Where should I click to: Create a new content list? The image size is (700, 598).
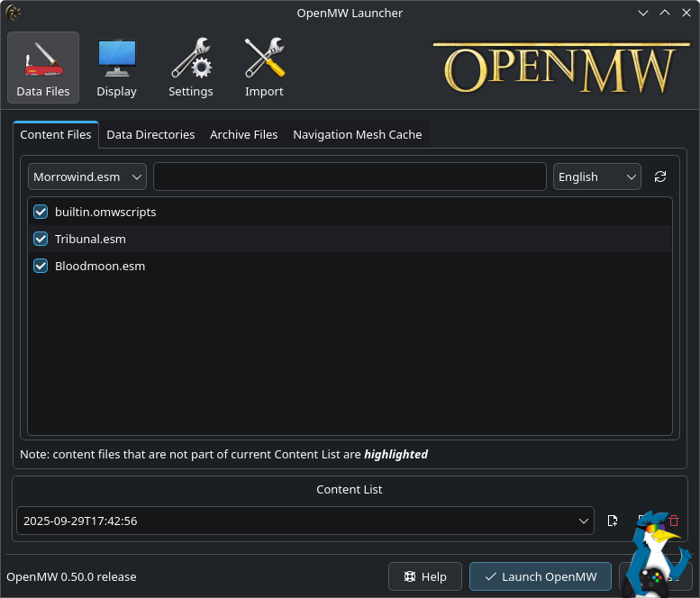pos(613,521)
